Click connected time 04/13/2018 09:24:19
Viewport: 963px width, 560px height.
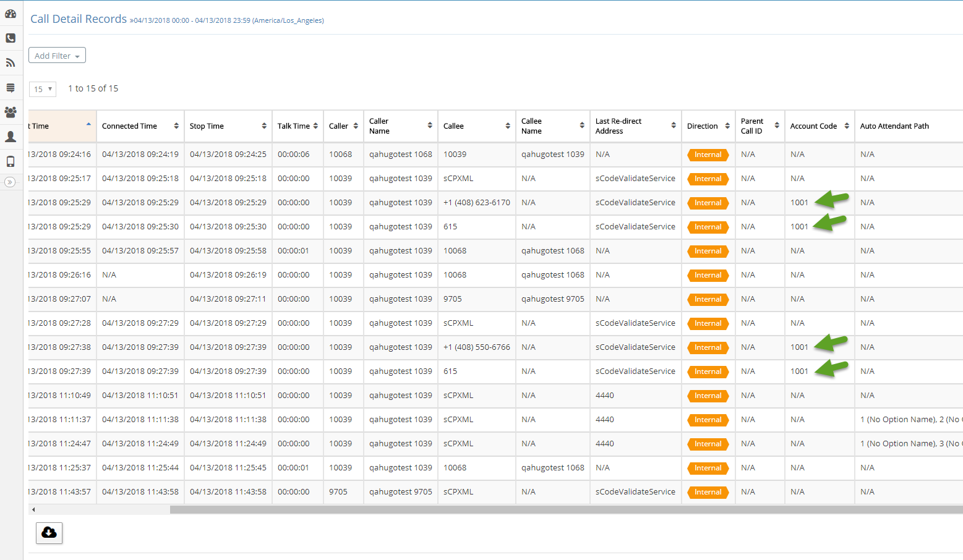[140, 155]
